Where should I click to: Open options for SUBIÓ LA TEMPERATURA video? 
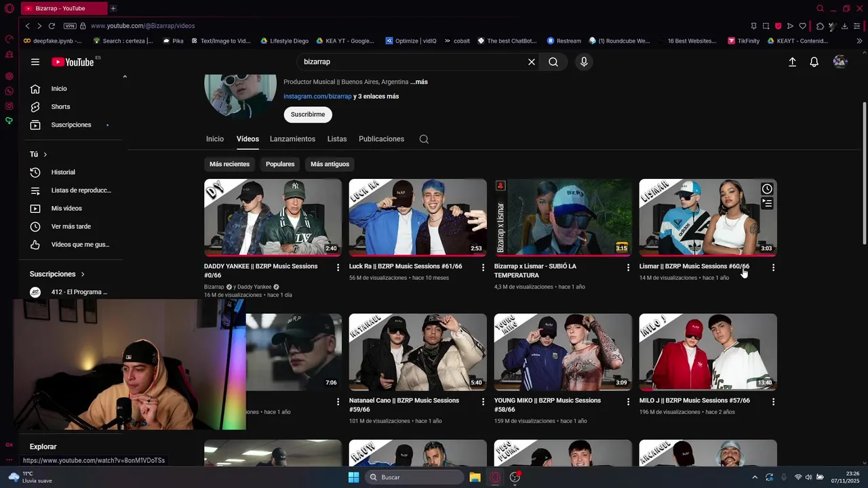click(628, 268)
